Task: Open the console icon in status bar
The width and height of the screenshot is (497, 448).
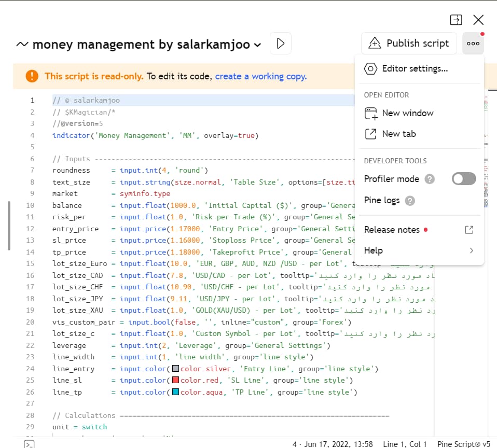Action: [30, 444]
